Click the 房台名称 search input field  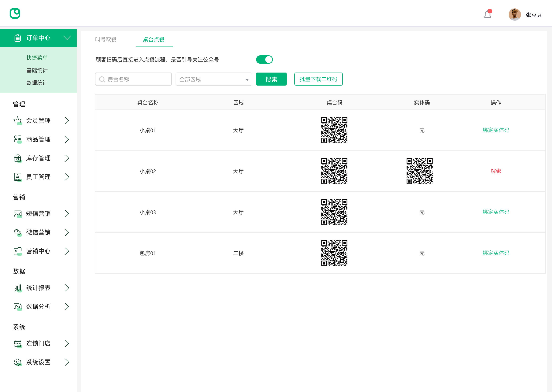click(133, 79)
